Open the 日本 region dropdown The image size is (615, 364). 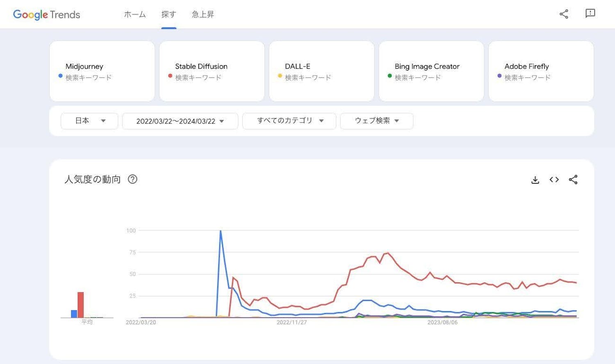point(89,121)
